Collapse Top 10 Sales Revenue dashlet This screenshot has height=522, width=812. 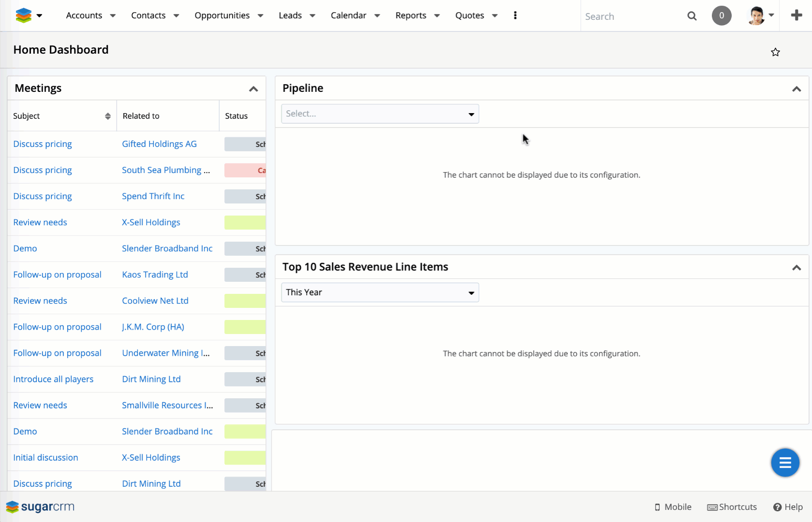click(796, 268)
